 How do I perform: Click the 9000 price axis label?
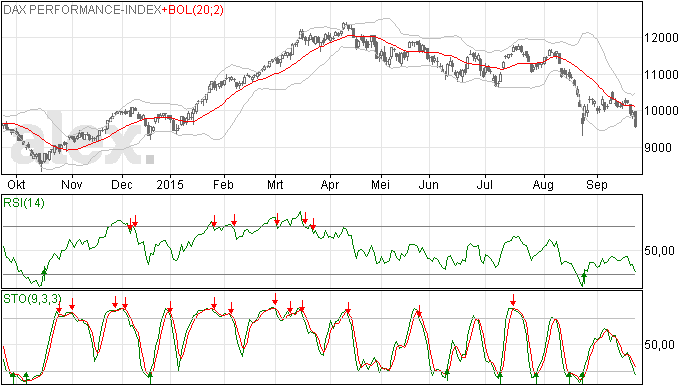pos(658,147)
